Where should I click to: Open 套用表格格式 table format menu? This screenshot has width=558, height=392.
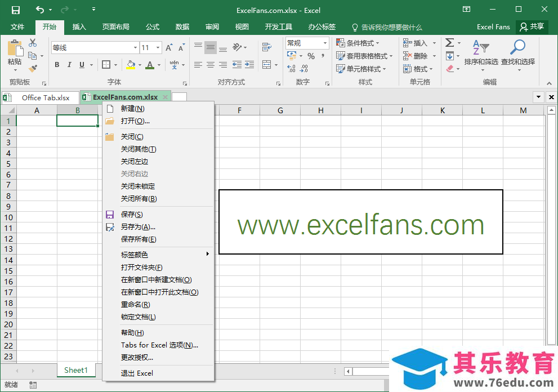click(x=364, y=56)
